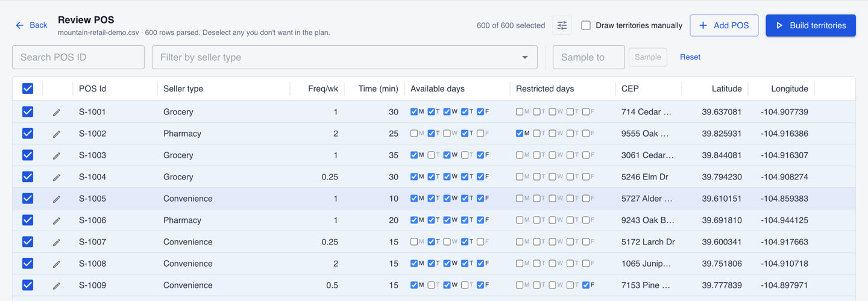
Task: Click latitude value 39.637081
Action: [722, 112]
